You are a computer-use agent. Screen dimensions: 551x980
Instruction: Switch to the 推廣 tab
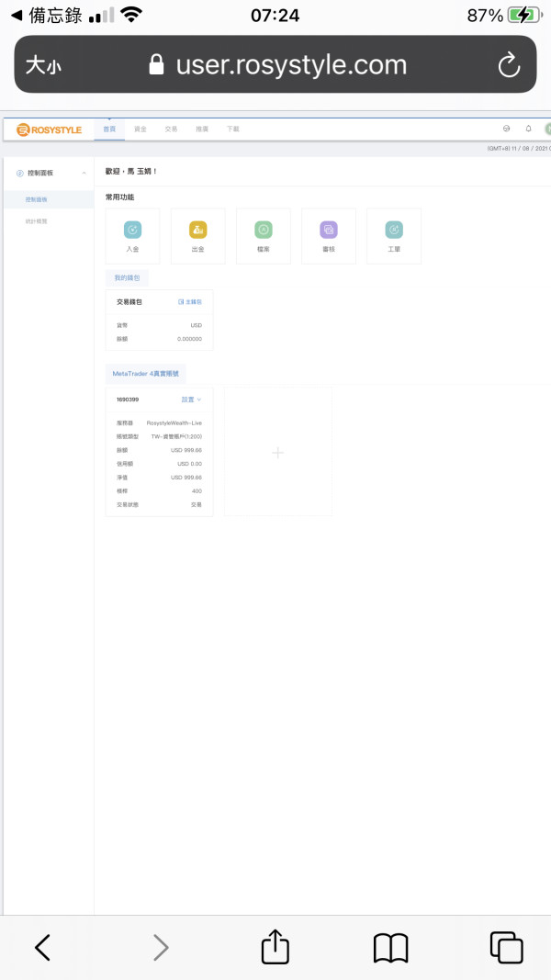202,130
